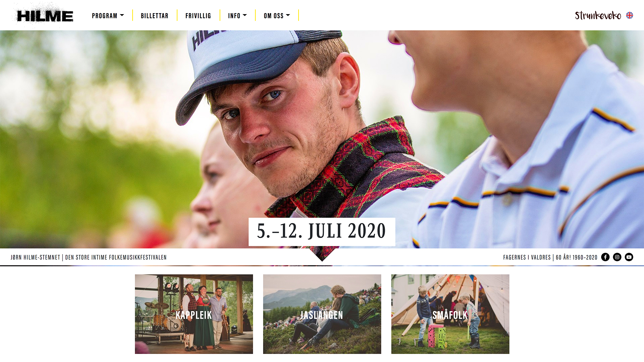Click the down arrow pointer below the date
This screenshot has width=644, height=362.
(322, 255)
